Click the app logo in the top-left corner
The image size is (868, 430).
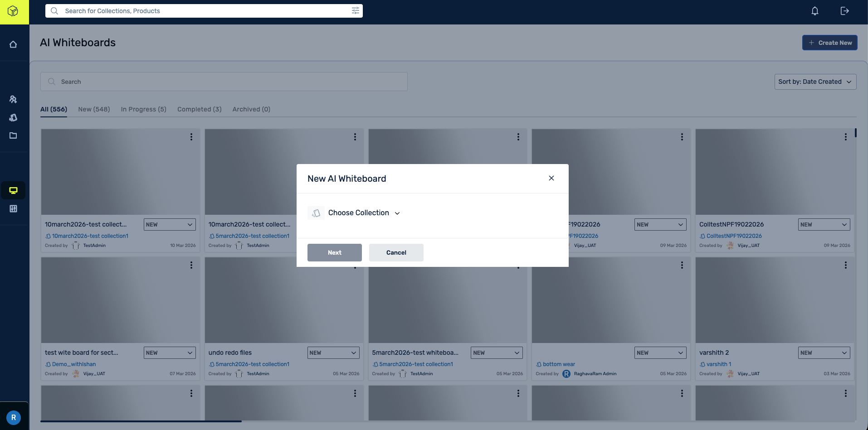click(x=14, y=11)
